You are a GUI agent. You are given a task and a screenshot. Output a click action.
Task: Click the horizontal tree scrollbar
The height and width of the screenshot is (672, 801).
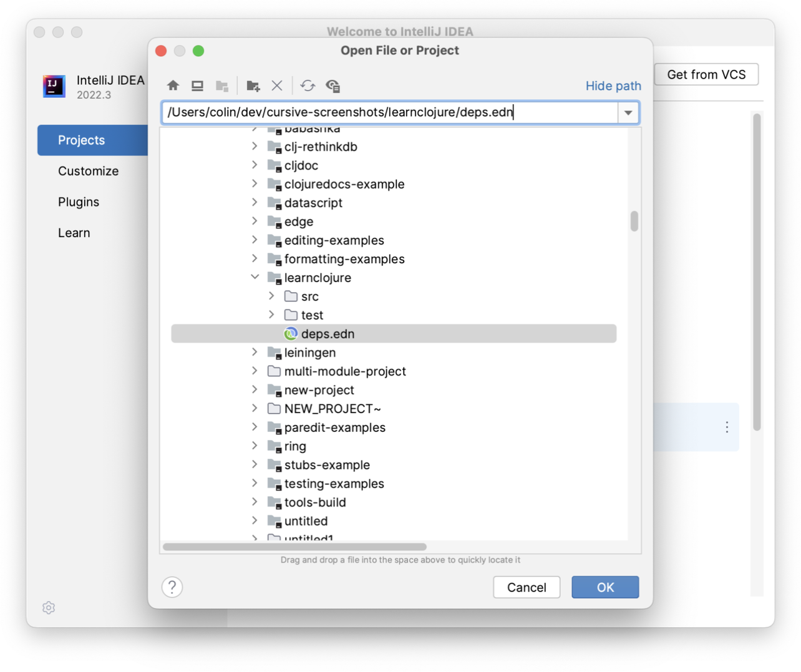tap(294, 547)
